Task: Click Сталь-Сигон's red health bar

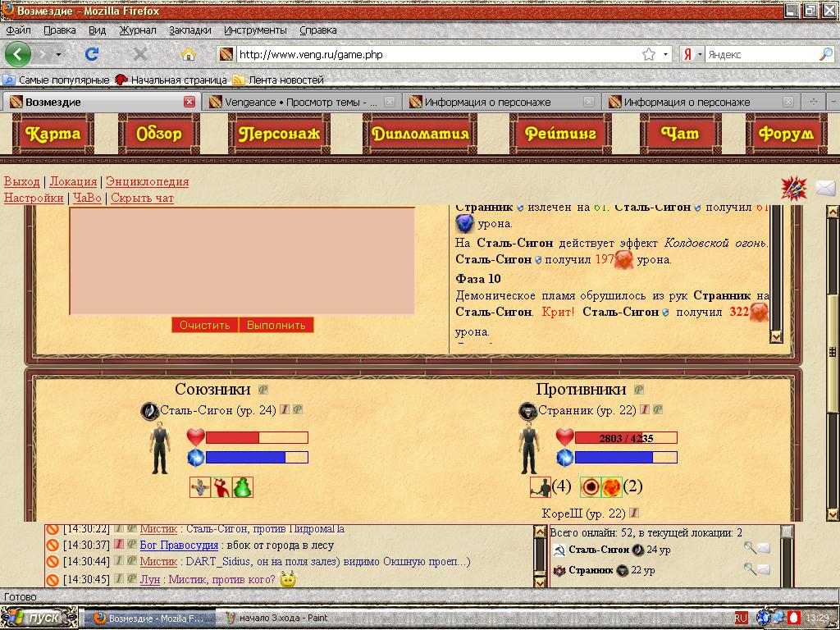Action: point(257,438)
